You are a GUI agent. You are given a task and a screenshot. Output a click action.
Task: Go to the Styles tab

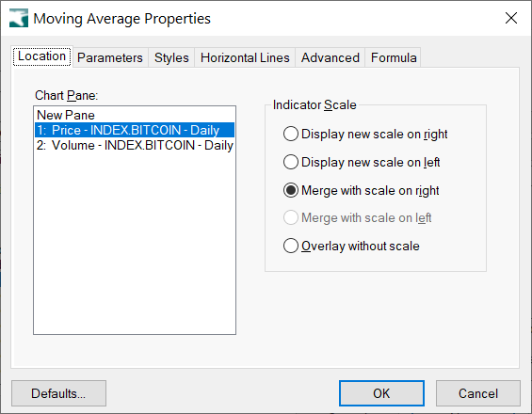[x=171, y=57]
